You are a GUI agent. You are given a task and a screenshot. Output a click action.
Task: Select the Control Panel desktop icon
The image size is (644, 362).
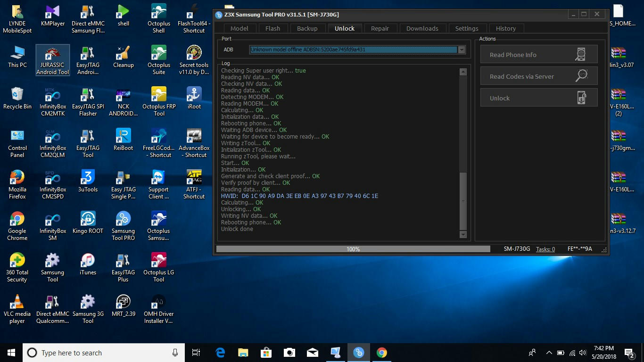click(x=17, y=143)
